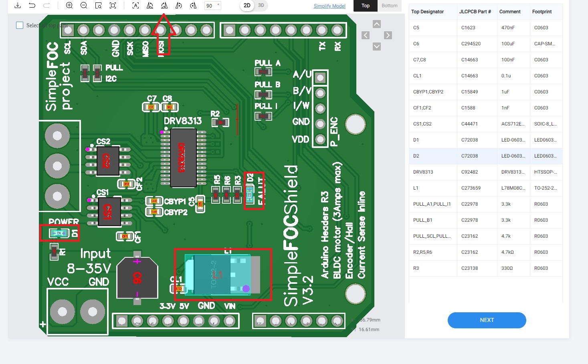588x364 pixels.
Task: Select the PULL_B1 table row
Action: coord(485,220)
